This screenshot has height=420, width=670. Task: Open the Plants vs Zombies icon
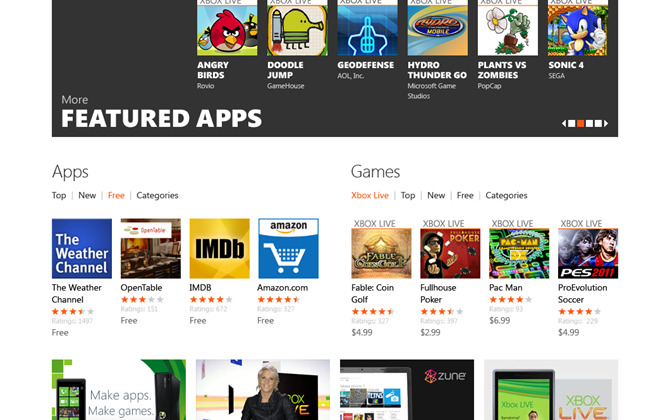508,28
